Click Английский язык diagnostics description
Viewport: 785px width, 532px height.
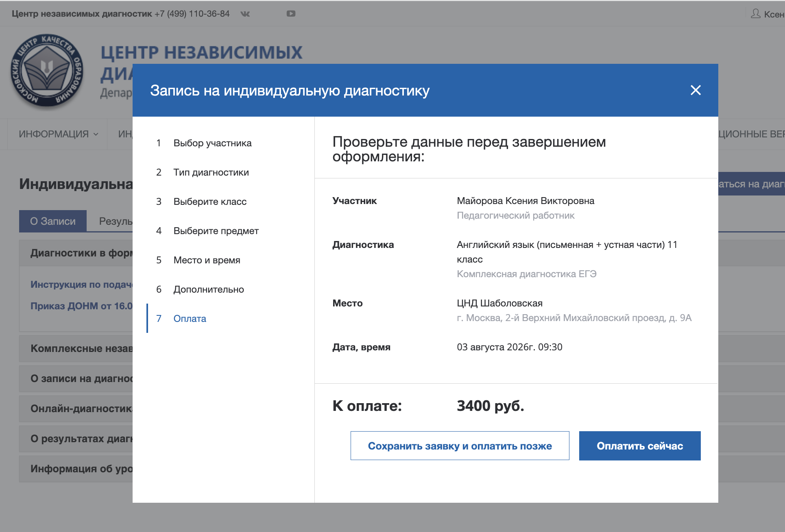point(567,252)
